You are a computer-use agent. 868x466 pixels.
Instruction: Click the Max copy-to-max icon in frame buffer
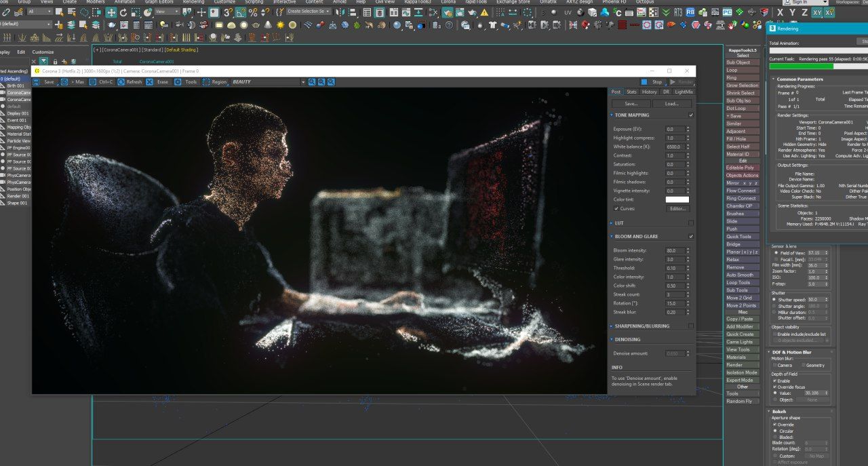point(64,81)
